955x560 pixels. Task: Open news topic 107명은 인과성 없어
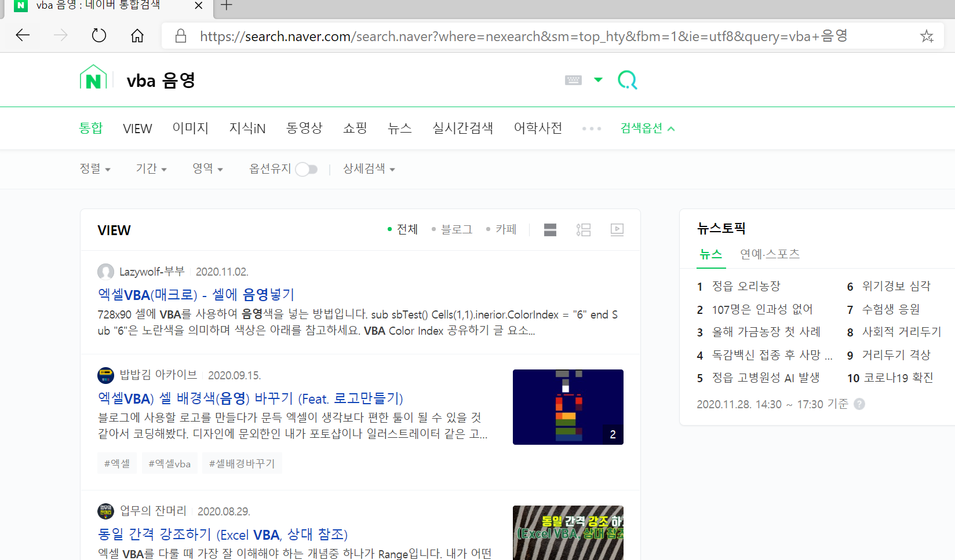click(763, 309)
